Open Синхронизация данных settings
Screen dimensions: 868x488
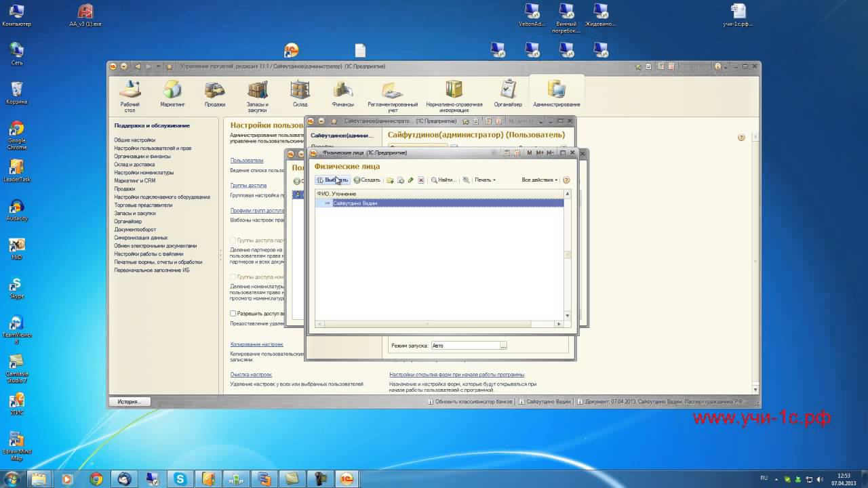(141, 238)
